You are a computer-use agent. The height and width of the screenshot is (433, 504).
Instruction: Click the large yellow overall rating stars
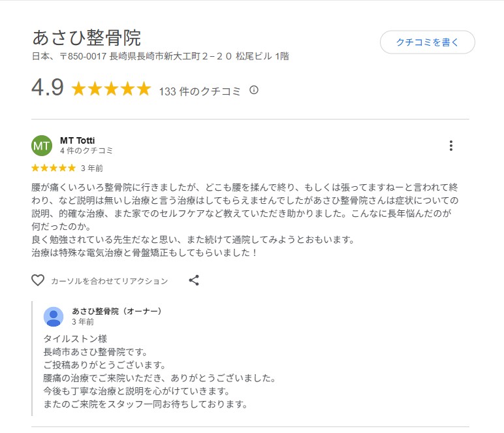pos(110,89)
